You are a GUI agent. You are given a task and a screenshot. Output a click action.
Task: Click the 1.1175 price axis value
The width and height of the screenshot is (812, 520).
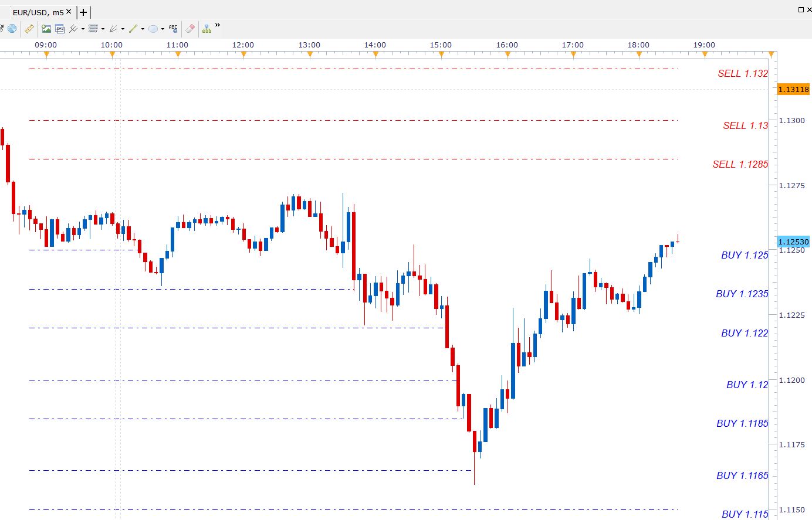(x=792, y=444)
